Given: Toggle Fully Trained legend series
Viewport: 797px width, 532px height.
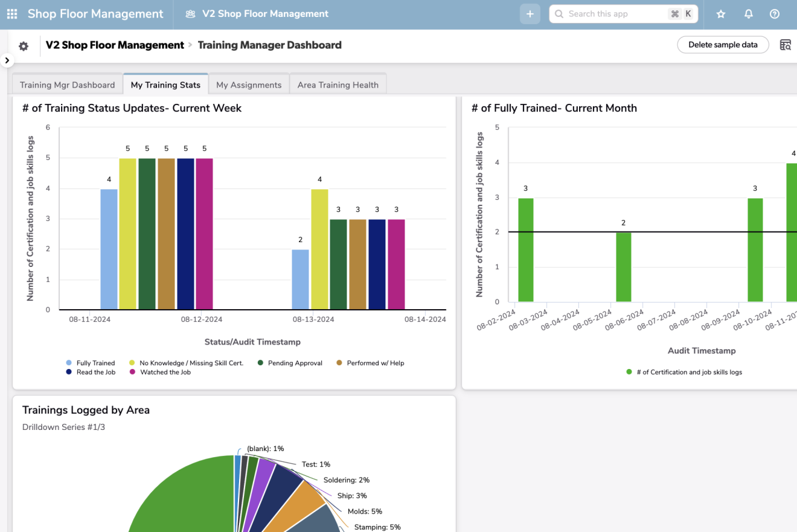Looking at the screenshot, I should (x=95, y=363).
